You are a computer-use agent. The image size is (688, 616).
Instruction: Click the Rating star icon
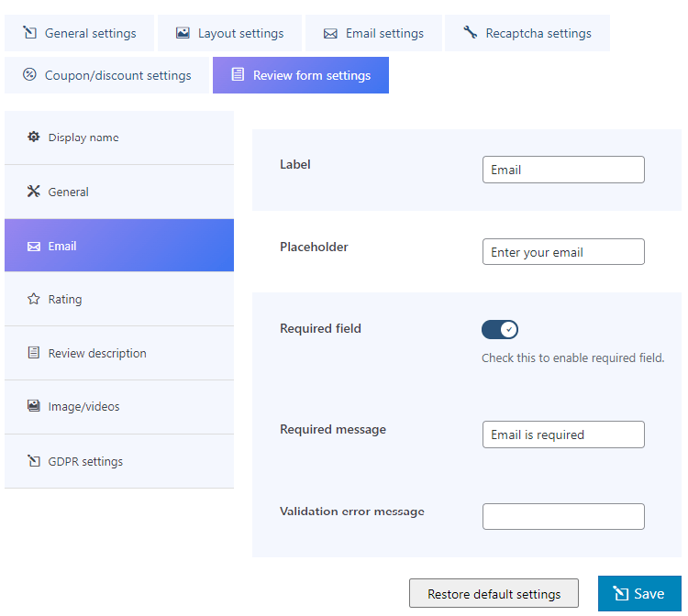pyautogui.click(x=34, y=299)
